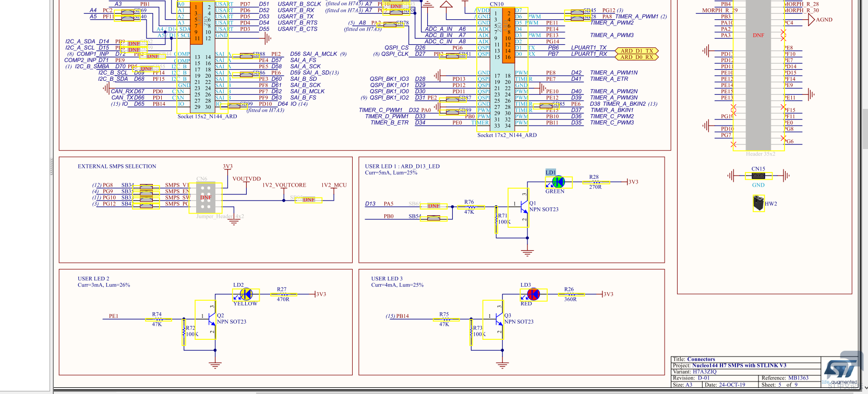The height and width of the screenshot is (394, 868).
Task: Click ground symbol under USER LED 2 circuit
Action: click(215, 365)
